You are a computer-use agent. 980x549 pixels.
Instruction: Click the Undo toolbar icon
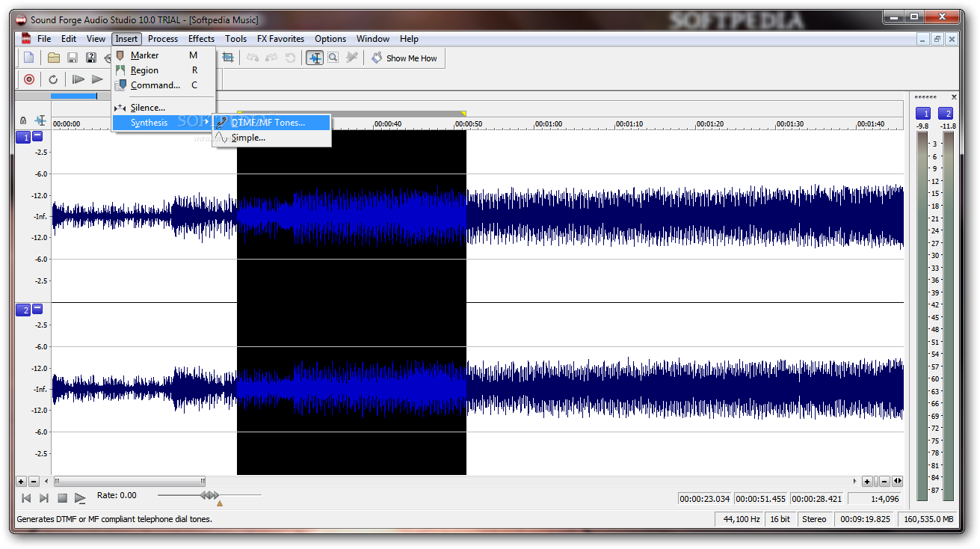[x=253, y=58]
